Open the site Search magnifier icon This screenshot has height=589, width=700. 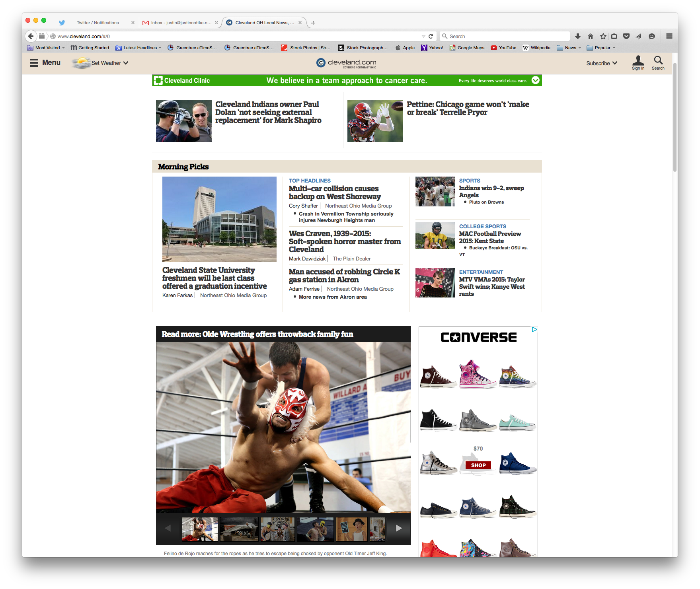(x=658, y=62)
